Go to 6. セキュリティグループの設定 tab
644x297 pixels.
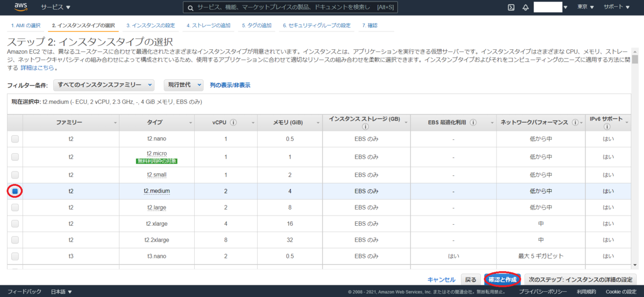point(316,25)
